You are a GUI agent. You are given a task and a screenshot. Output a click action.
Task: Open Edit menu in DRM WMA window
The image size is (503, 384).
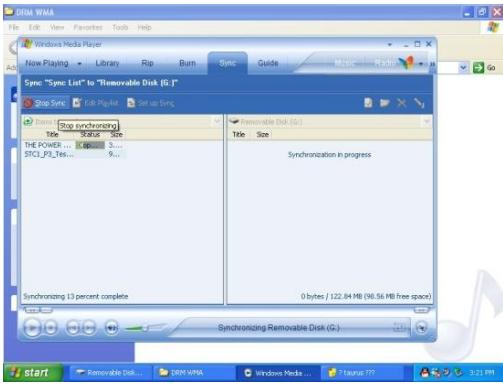pyautogui.click(x=34, y=27)
